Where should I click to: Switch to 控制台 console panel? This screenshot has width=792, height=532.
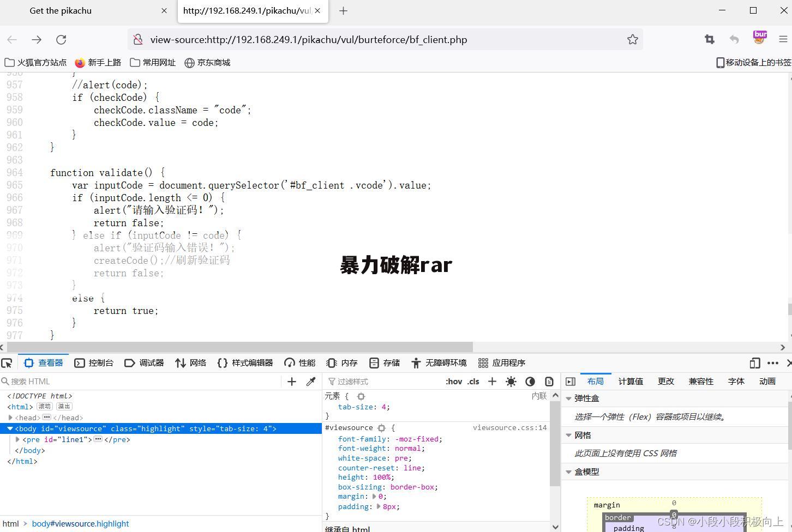94,363
